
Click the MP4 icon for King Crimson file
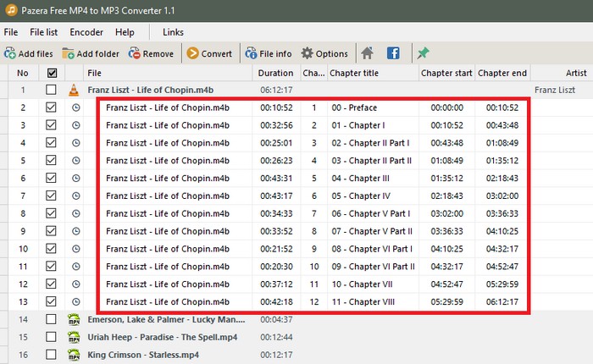point(74,355)
